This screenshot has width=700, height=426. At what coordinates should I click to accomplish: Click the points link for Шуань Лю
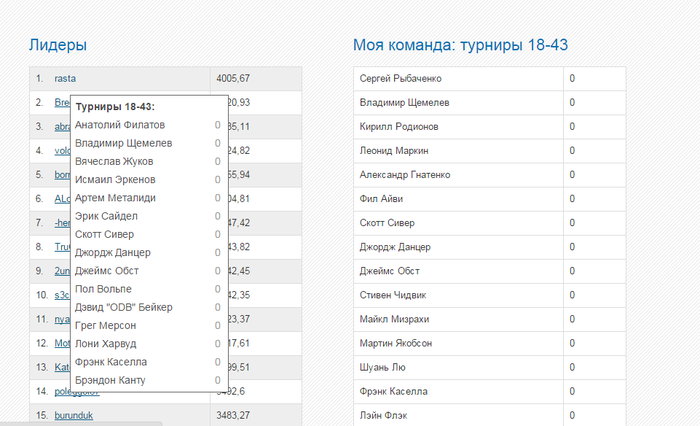572,367
